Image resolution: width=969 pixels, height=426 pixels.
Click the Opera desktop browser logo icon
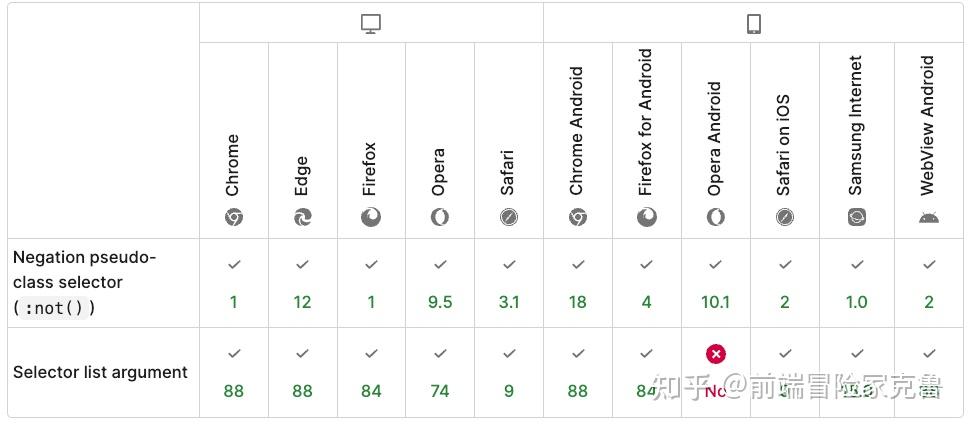[x=440, y=217]
